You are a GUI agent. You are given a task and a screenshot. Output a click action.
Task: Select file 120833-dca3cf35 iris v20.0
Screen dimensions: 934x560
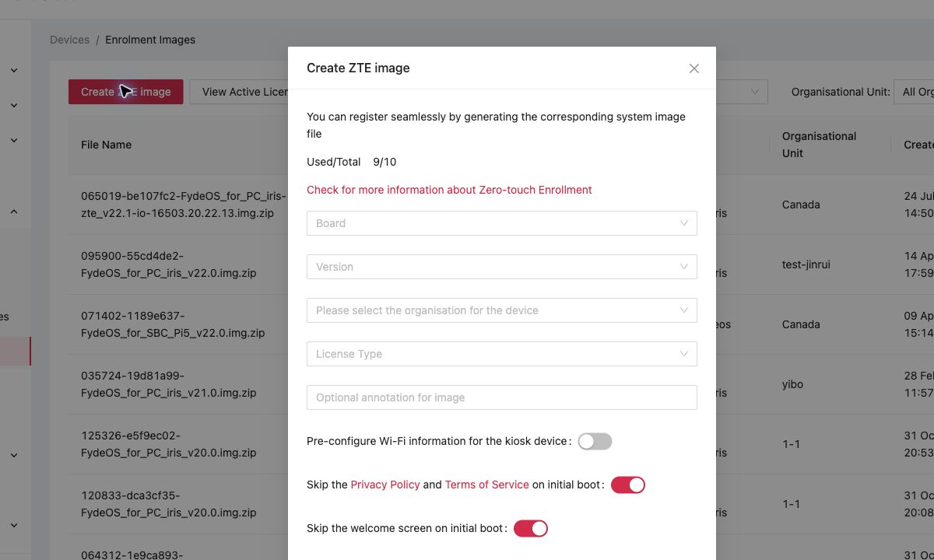(169, 504)
